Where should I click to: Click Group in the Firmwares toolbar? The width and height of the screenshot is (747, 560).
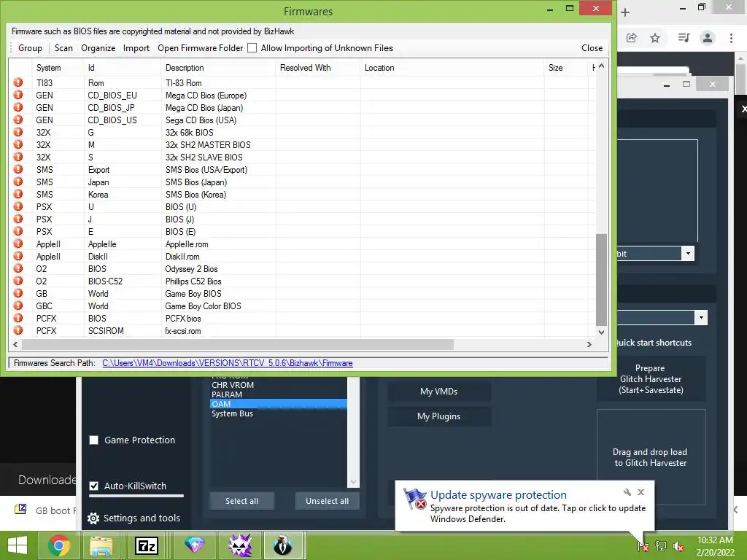[x=30, y=48]
